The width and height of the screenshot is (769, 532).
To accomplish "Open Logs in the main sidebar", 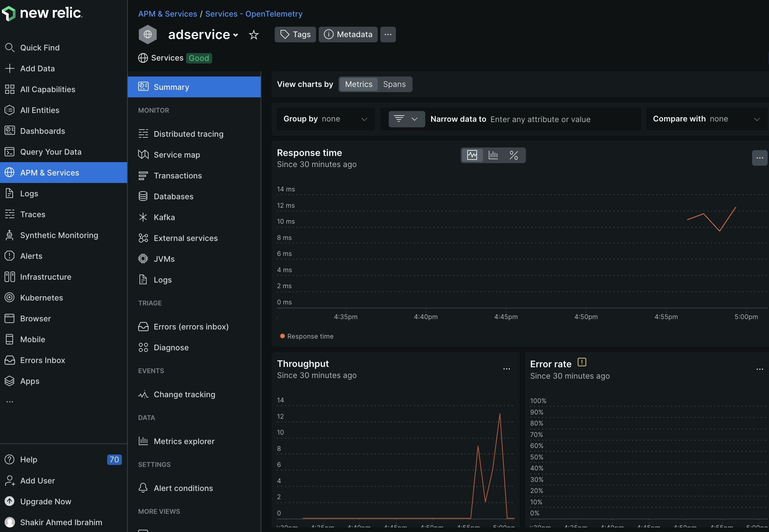I will [x=64, y=193].
